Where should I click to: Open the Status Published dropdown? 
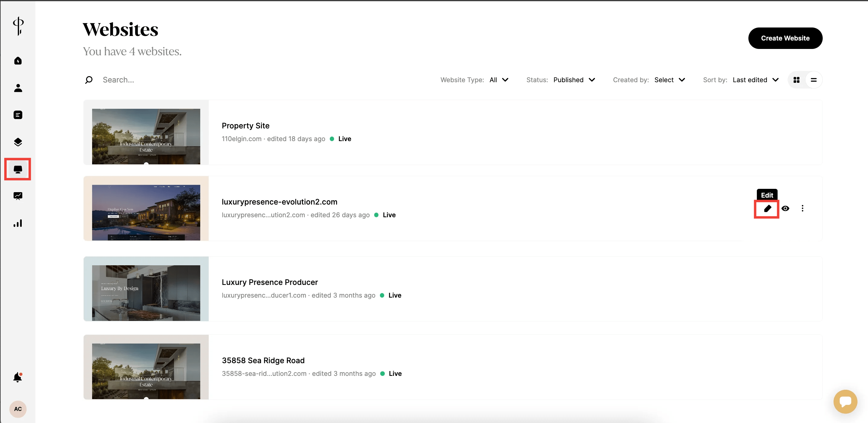574,80
